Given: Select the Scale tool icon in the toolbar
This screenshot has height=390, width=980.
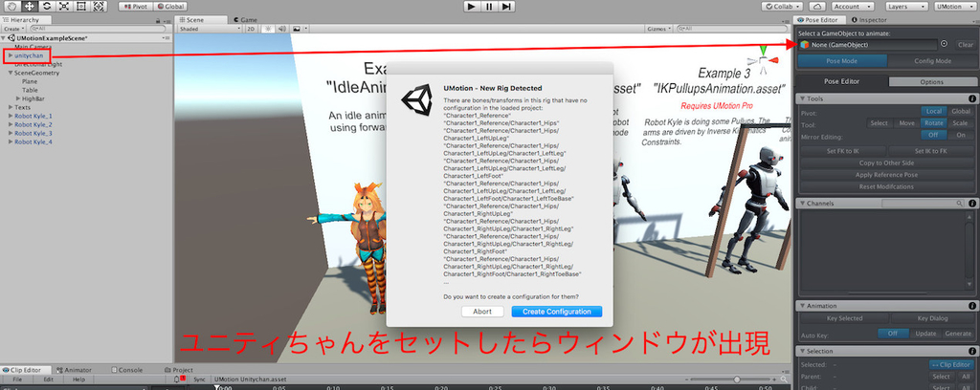Looking at the screenshot, I should pos(64,7).
